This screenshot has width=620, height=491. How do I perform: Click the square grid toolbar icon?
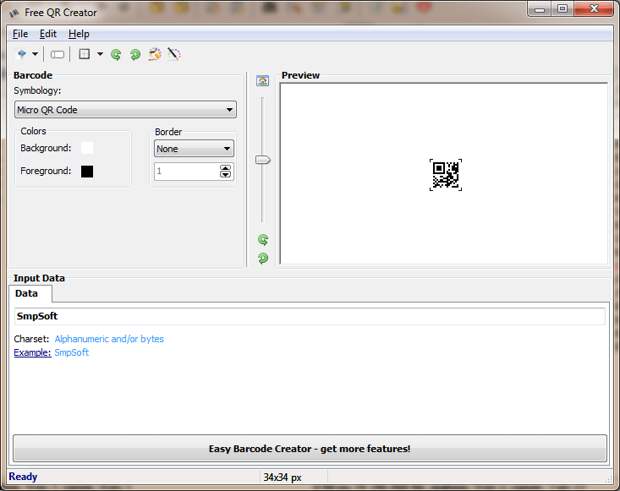coord(84,54)
